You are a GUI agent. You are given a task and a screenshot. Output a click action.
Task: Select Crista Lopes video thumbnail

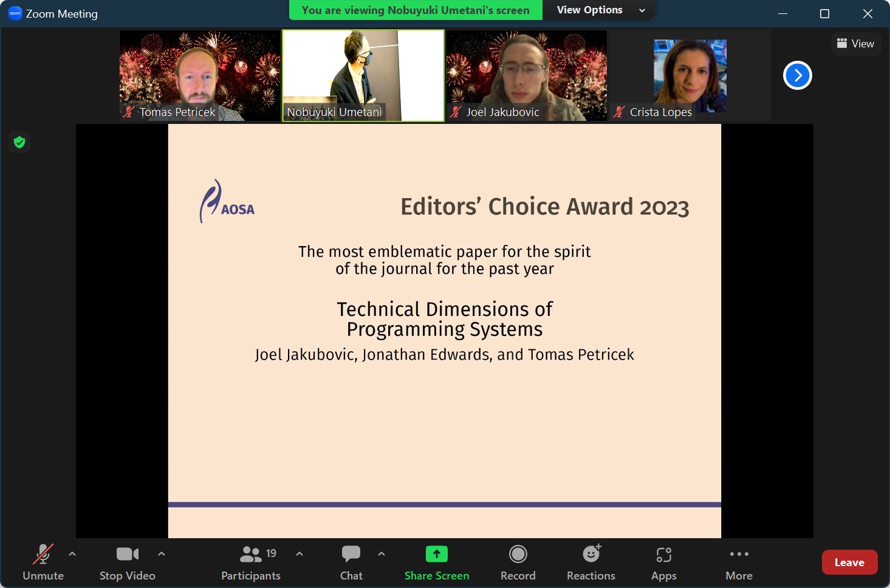pyautogui.click(x=690, y=76)
